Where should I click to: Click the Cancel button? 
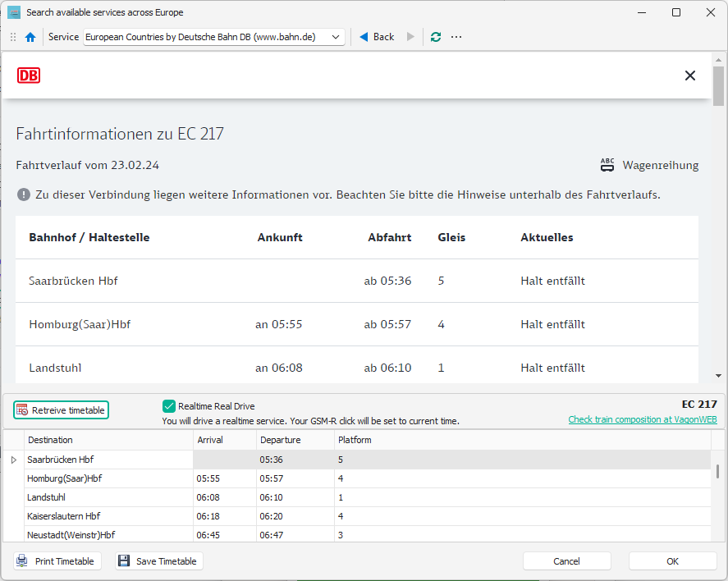[566, 561]
